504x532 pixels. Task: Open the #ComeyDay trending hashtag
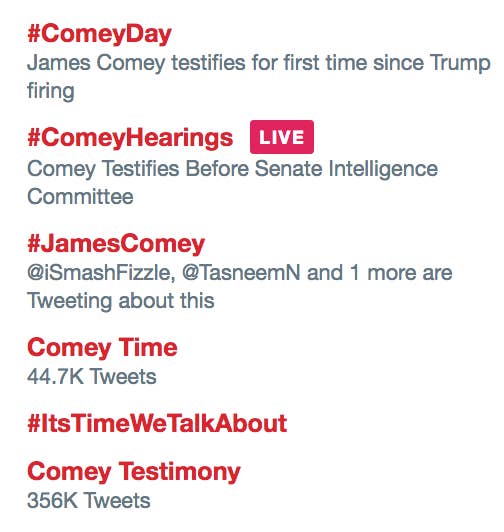[x=99, y=34]
